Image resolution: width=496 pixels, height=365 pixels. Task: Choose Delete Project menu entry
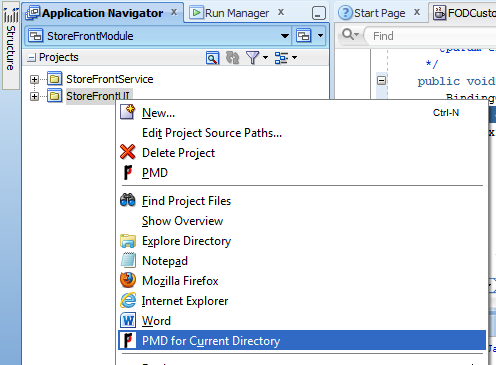click(303, 153)
